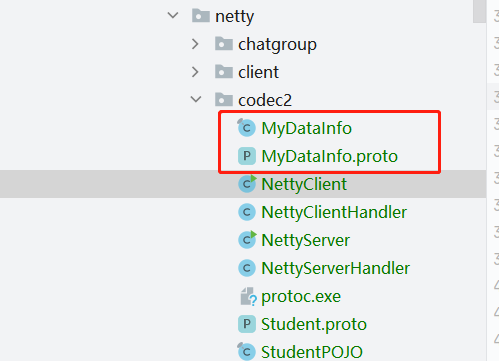Click the NettyServer runnable class icon
Screen dimensions: 499x361
click(x=247, y=239)
